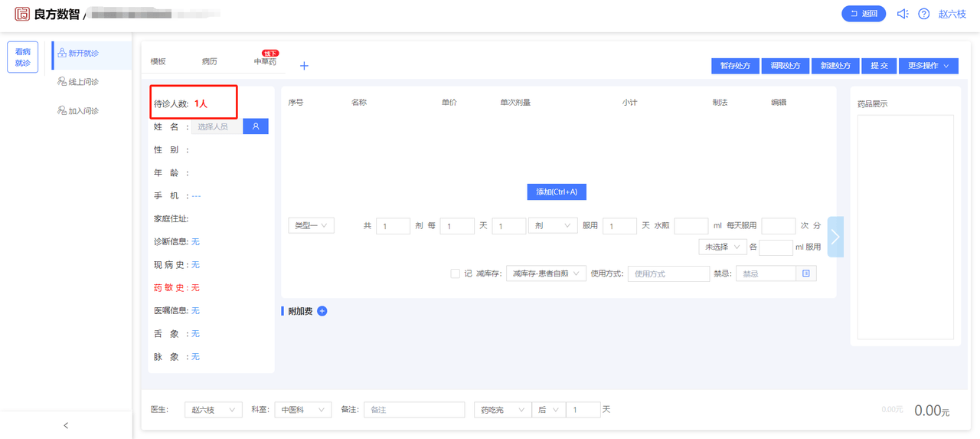
Task: Open the 剂 unit dropdown
Action: (553, 225)
